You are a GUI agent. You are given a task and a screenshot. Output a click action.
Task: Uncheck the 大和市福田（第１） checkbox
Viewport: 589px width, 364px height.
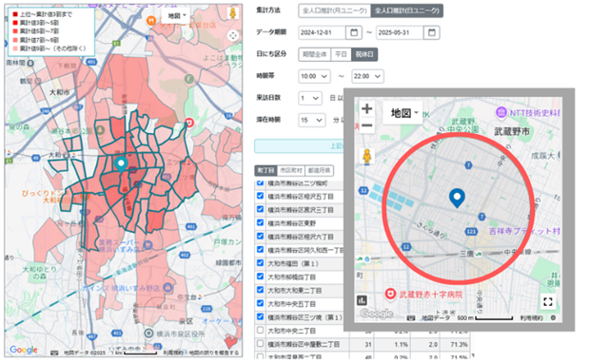click(x=260, y=262)
